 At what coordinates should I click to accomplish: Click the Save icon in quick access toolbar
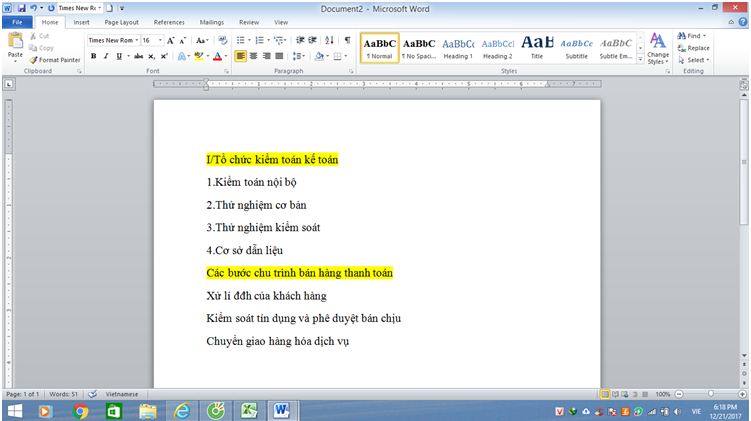[21, 7]
